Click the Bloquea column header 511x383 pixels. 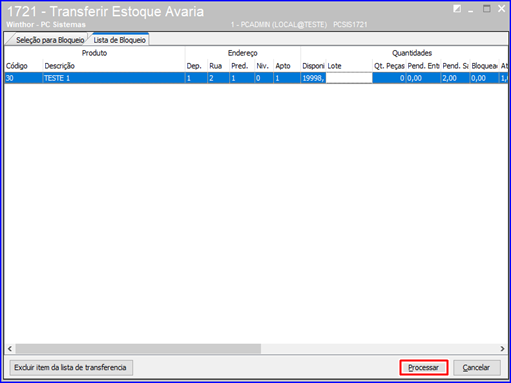coord(485,66)
